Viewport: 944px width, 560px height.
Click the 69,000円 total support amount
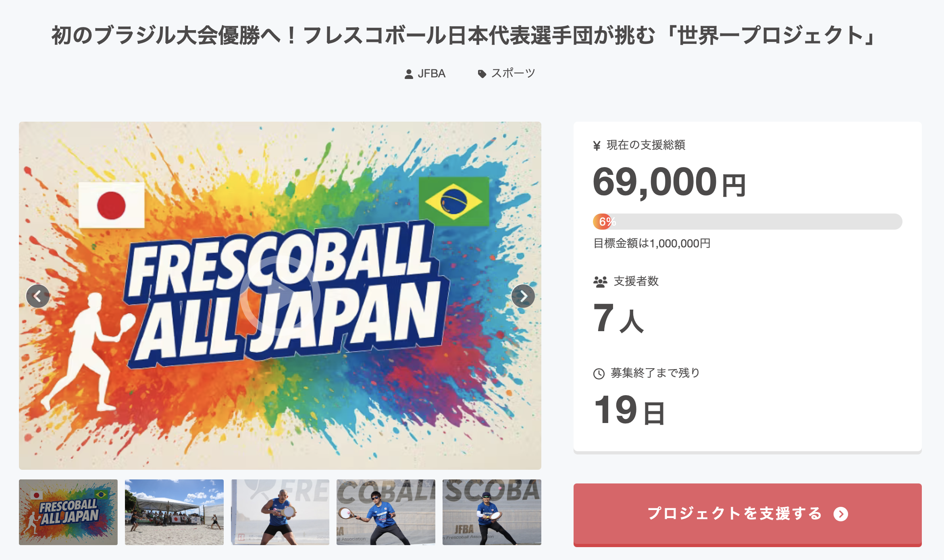[x=669, y=183]
